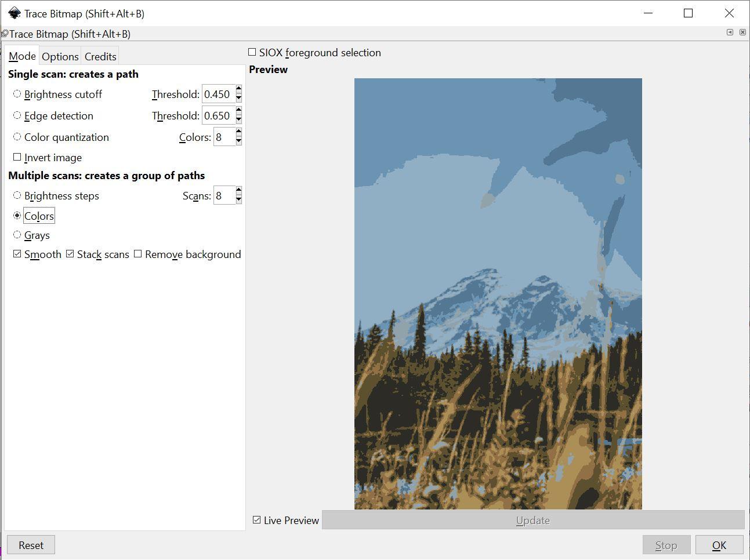Open the Credits tab
Viewport: 750px width, 560px height.
pos(100,56)
